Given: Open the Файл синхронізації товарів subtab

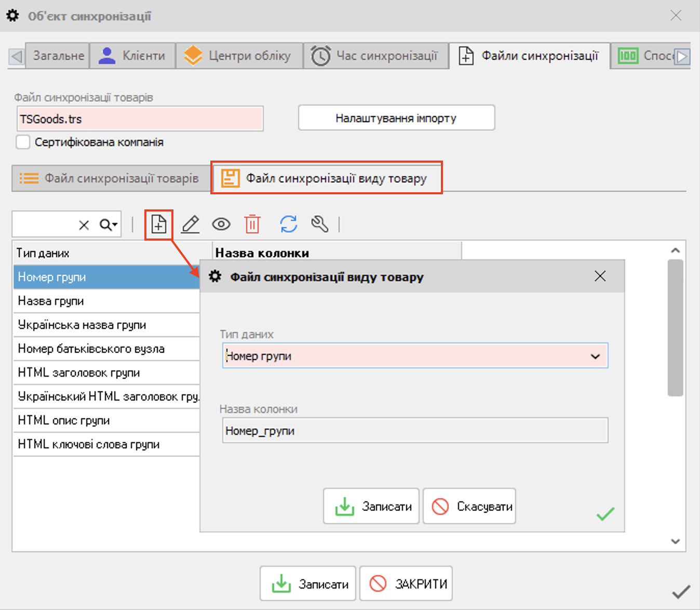Looking at the screenshot, I should [110, 179].
